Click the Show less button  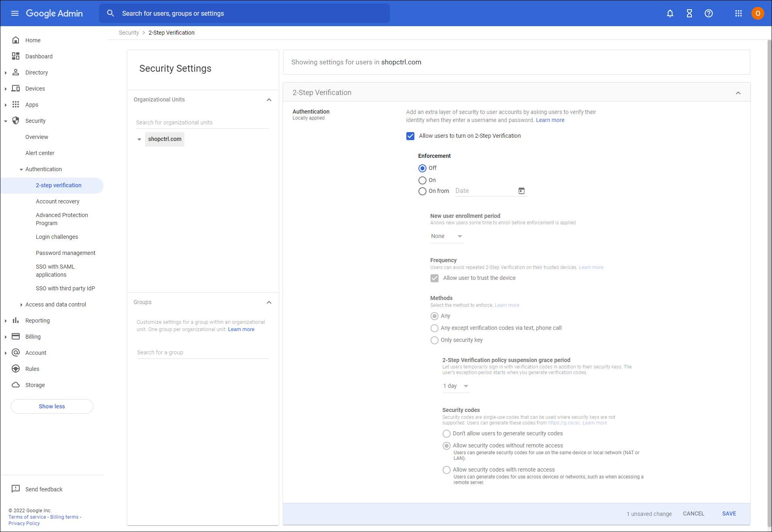(52, 406)
